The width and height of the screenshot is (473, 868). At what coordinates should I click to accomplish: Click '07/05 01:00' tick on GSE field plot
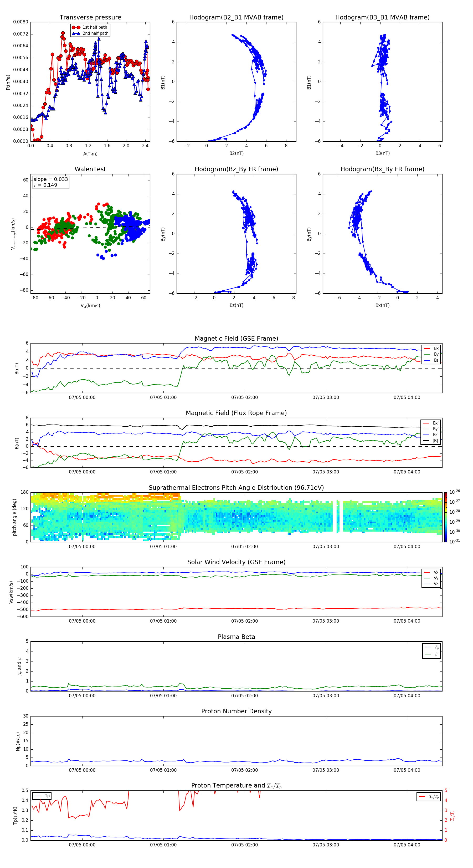pyautogui.click(x=163, y=398)
